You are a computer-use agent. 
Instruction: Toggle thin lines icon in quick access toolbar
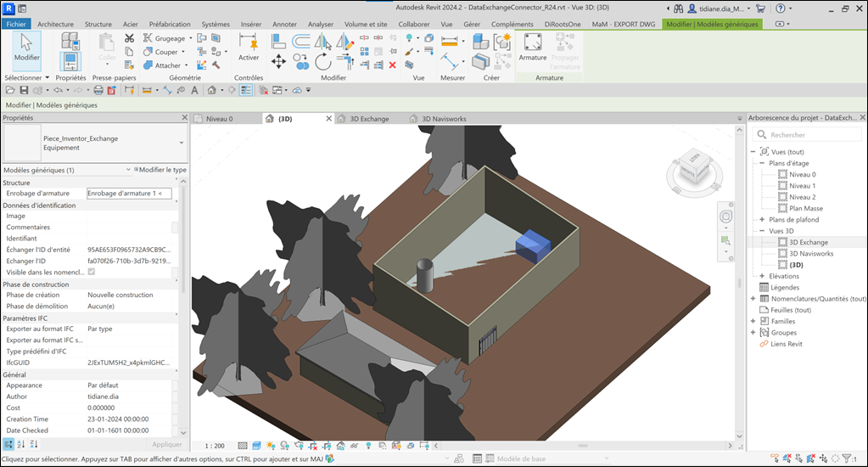click(x=246, y=90)
